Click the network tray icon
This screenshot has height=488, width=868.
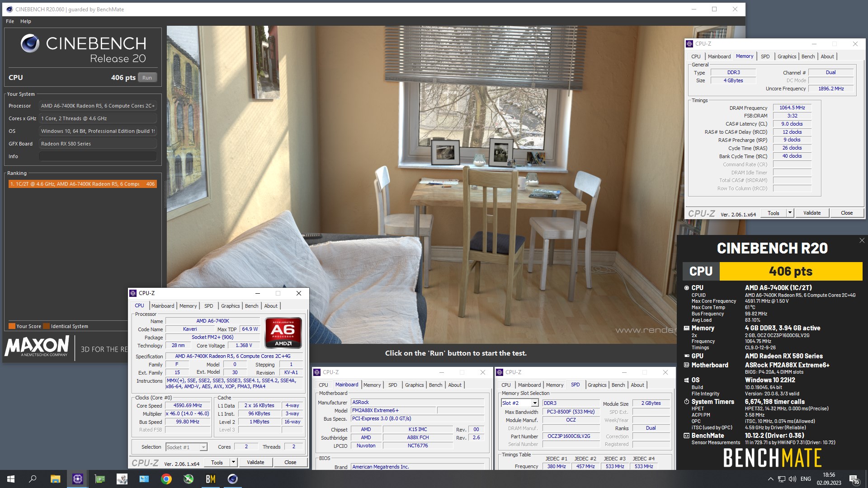(782, 479)
